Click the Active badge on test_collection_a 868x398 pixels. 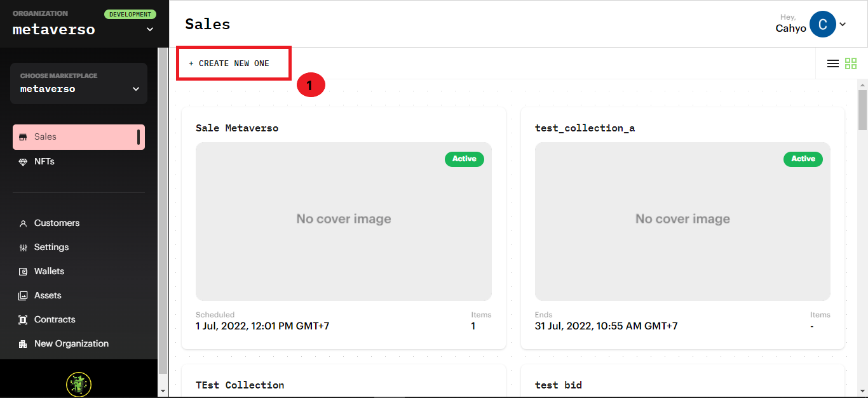click(x=803, y=159)
